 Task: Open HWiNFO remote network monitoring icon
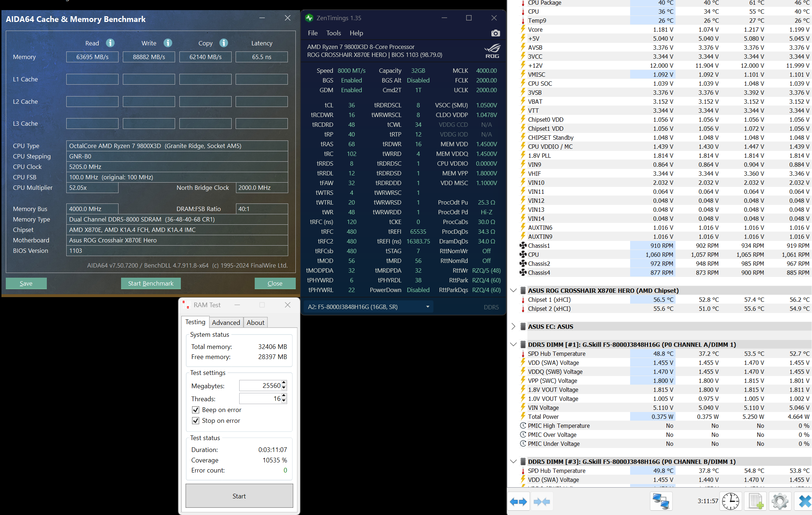tap(661, 501)
